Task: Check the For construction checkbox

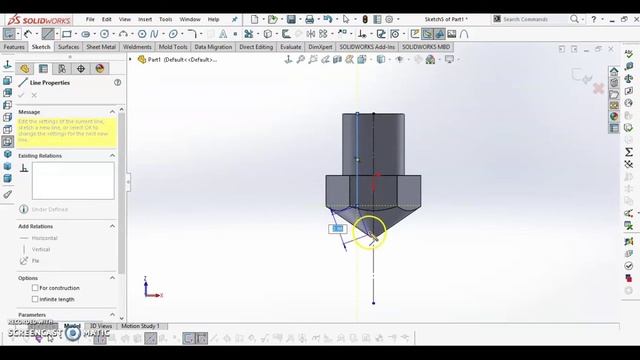Action: [35, 288]
